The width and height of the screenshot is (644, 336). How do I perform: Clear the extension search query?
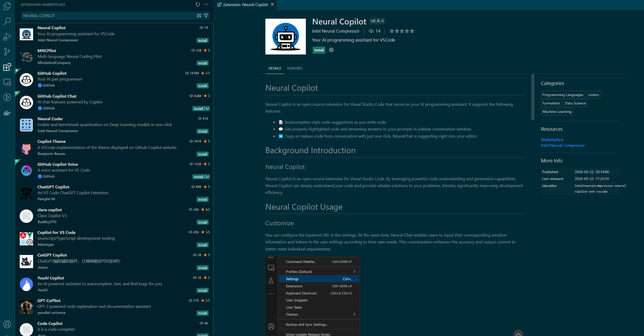click(x=199, y=16)
